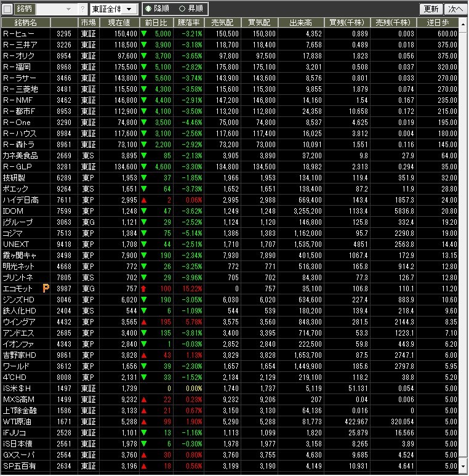Select the 4℃HD stock name
The width and height of the screenshot is (469, 476).
point(15,377)
